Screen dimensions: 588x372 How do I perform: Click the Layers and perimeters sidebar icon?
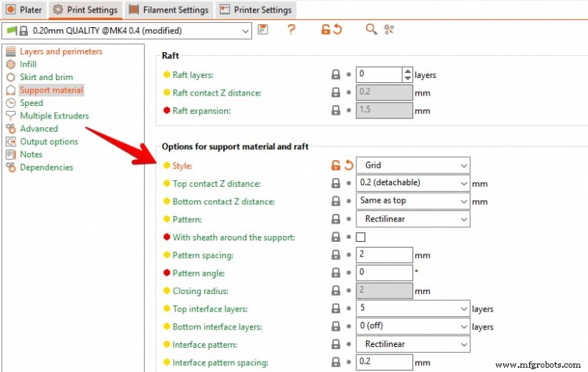click(x=11, y=51)
